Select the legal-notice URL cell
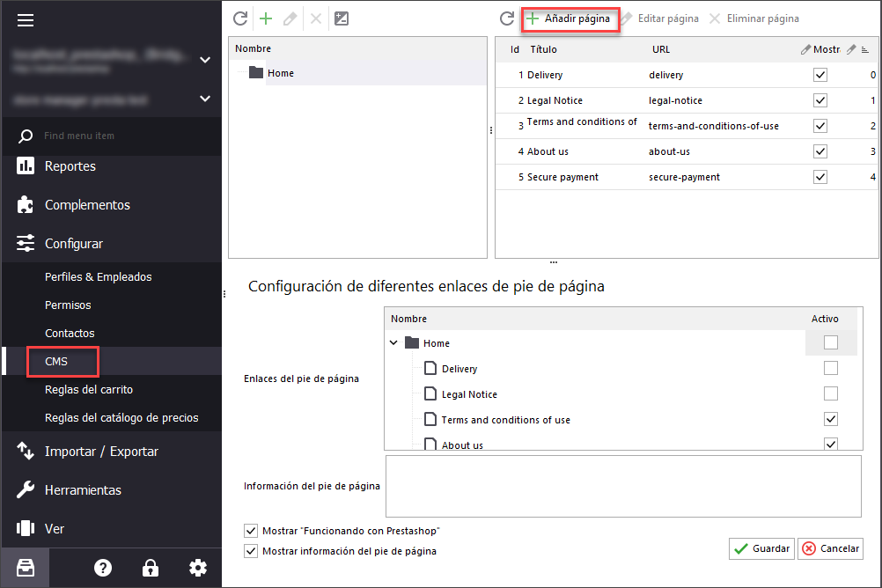882x588 pixels. click(x=675, y=100)
